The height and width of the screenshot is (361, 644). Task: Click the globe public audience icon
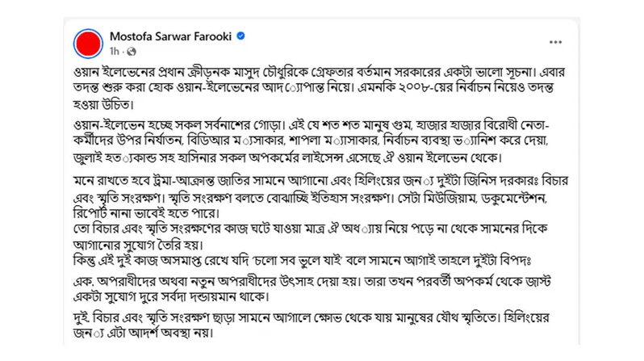(x=132, y=50)
